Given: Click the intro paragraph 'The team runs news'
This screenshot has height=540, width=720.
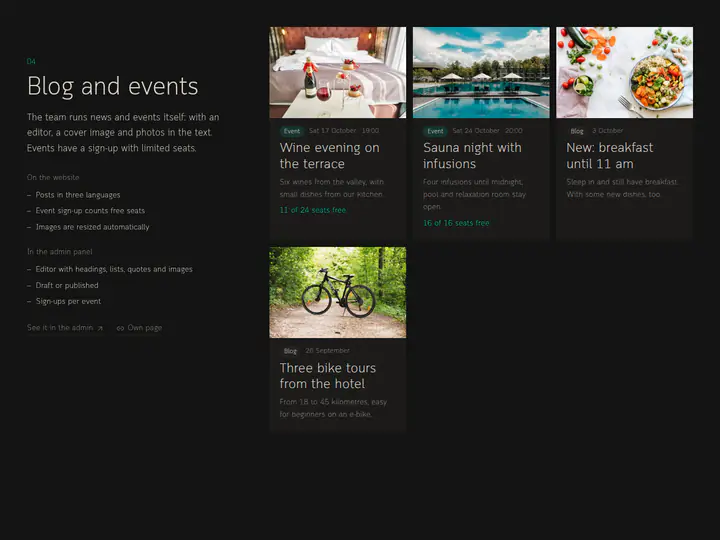Looking at the screenshot, I should [123, 132].
